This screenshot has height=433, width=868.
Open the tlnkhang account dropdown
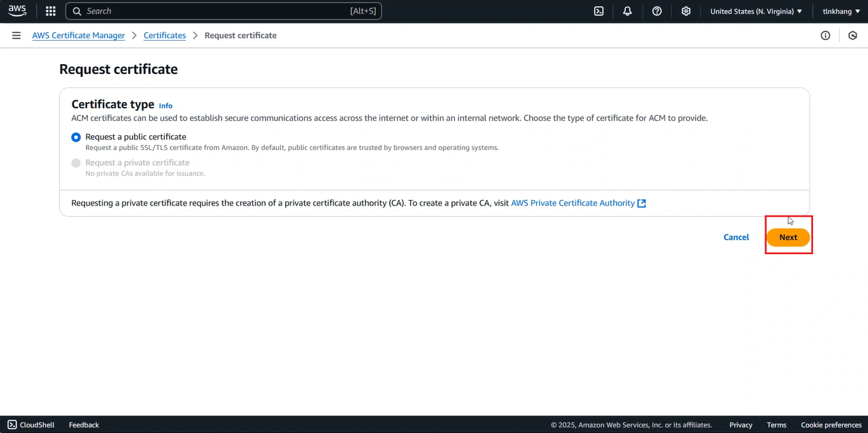pyautogui.click(x=842, y=11)
